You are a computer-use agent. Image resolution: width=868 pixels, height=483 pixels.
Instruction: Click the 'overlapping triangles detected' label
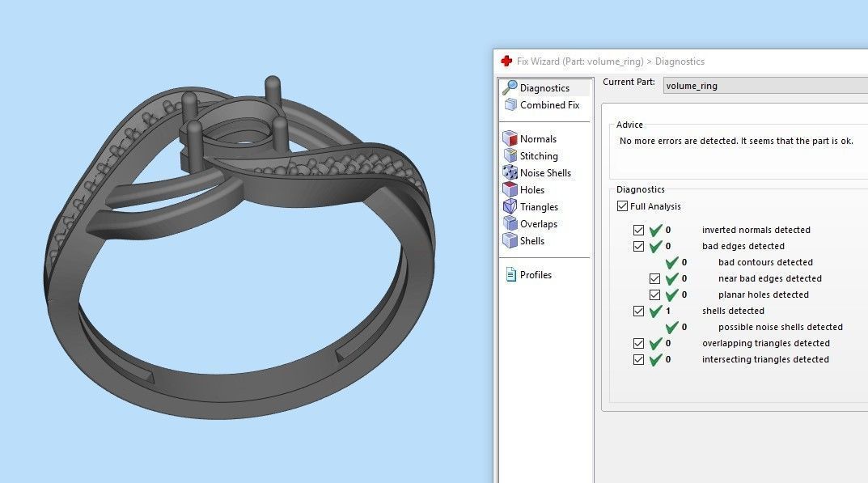click(765, 343)
